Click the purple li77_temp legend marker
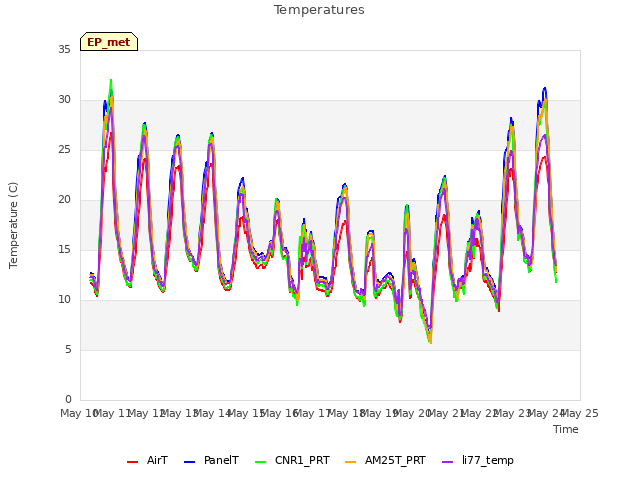Viewport: 640px width, 480px height. point(448,462)
